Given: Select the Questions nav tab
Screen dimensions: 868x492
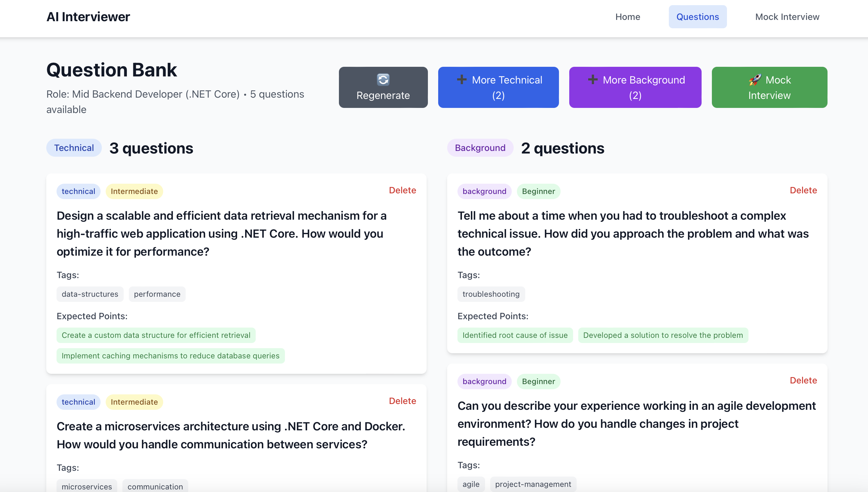Looking at the screenshot, I should [697, 17].
